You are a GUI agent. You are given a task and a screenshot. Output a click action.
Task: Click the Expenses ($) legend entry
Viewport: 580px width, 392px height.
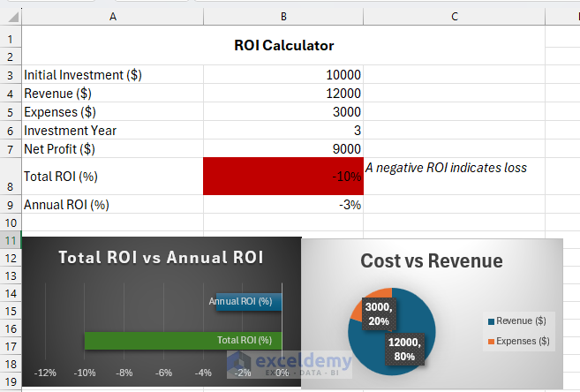(x=519, y=341)
